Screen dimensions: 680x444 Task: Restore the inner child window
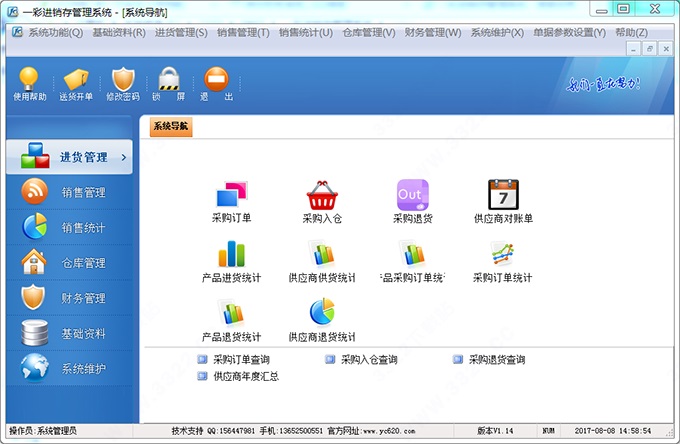click(650, 49)
